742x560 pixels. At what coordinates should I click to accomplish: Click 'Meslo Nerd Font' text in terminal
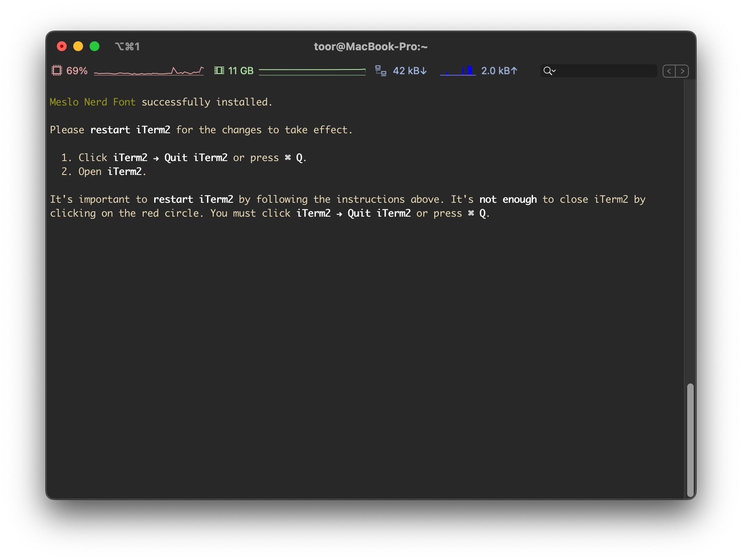point(93,102)
